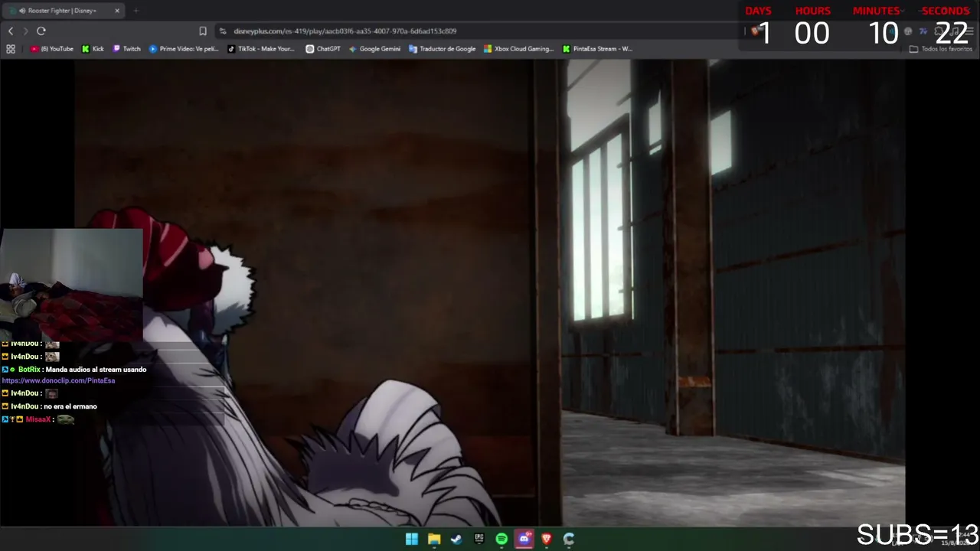Open the YouTube bookmark
This screenshot has height=551, width=980.
pos(52,49)
